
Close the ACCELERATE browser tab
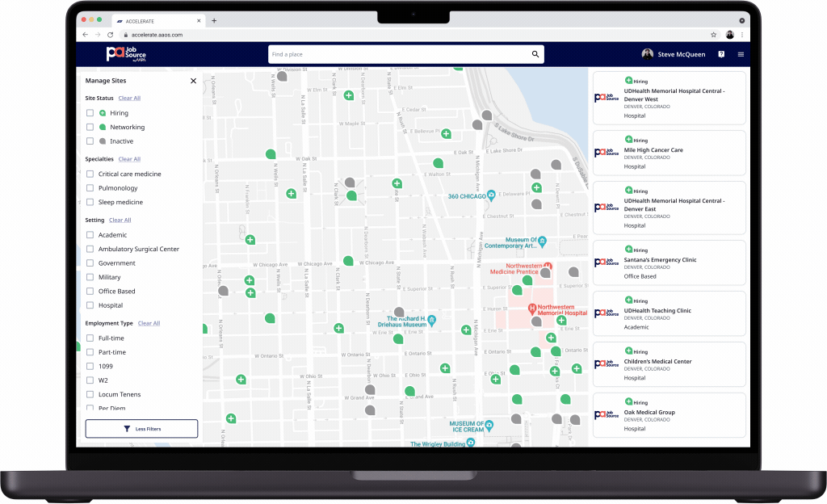[199, 21]
